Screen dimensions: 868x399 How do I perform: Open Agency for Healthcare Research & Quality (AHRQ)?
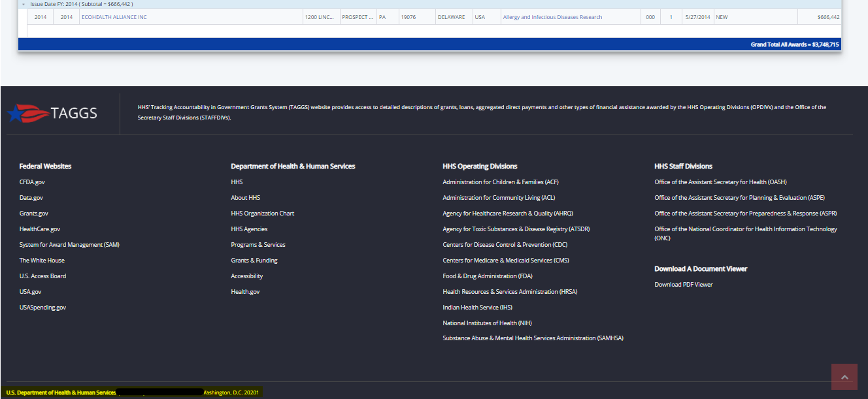[508, 214]
